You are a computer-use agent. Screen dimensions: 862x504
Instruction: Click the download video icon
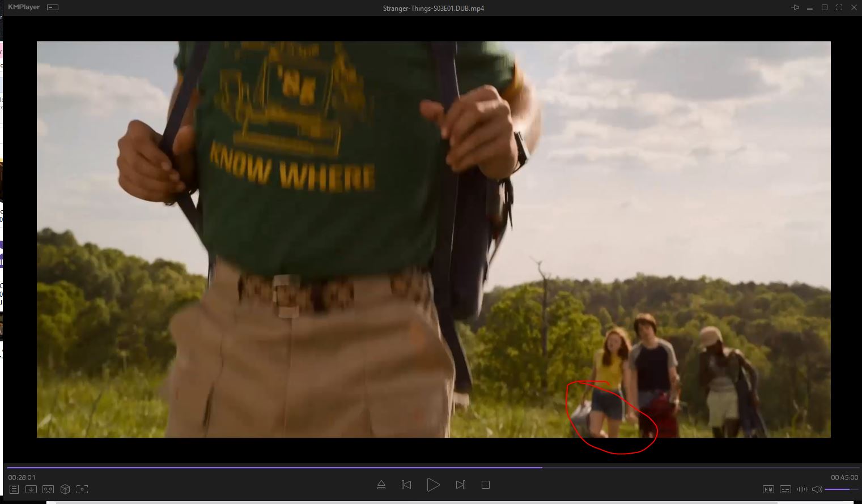point(31,489)
